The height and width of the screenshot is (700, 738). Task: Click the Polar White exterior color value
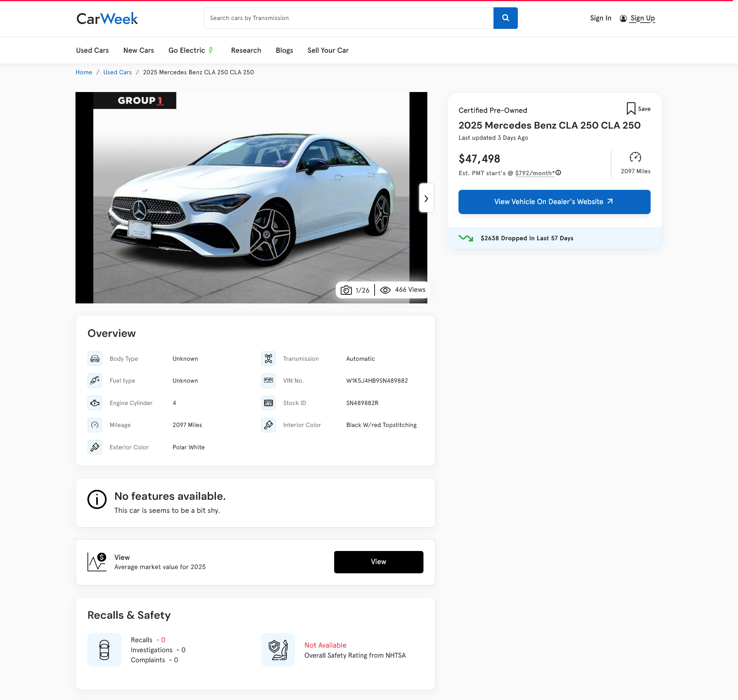coord(189,447)
